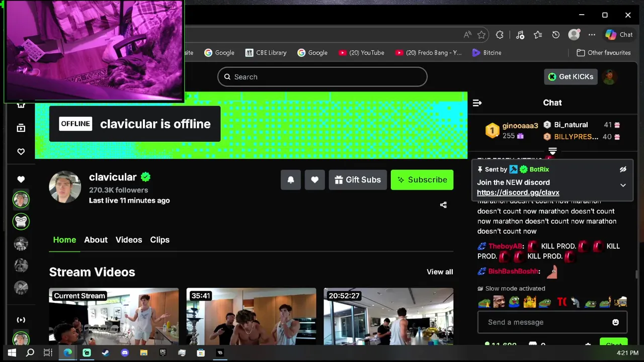Image resolution: width=644 pixels, height=362 pixels.
Task: Click the green Subscribe button
Action: click(422, 179)
